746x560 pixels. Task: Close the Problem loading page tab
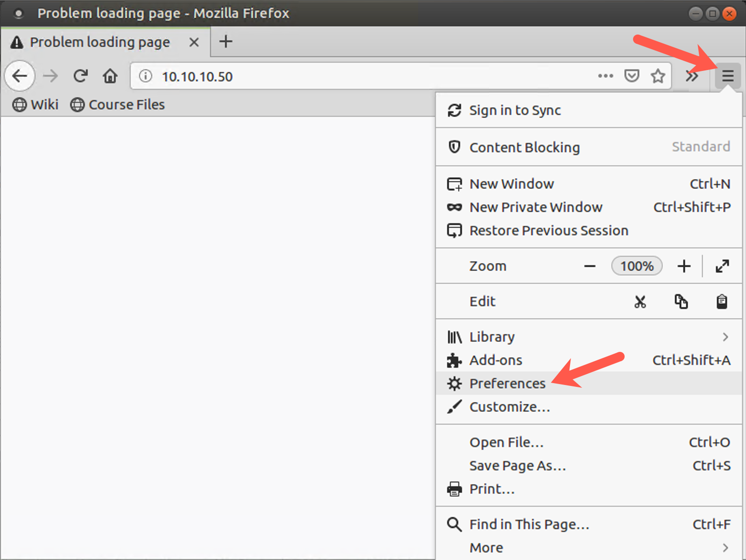194,42
